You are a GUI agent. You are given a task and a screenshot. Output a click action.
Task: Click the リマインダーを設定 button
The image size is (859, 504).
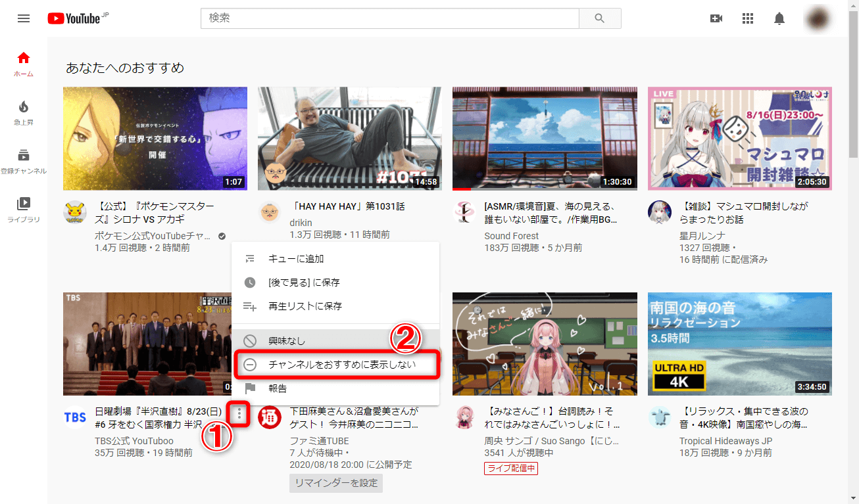click(335, 483)
